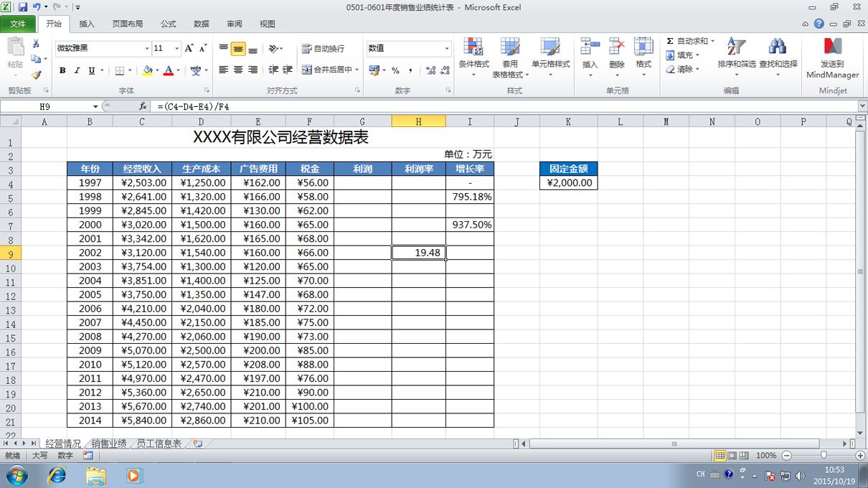Toggle Italic formatting

click(x=77, y=70)
